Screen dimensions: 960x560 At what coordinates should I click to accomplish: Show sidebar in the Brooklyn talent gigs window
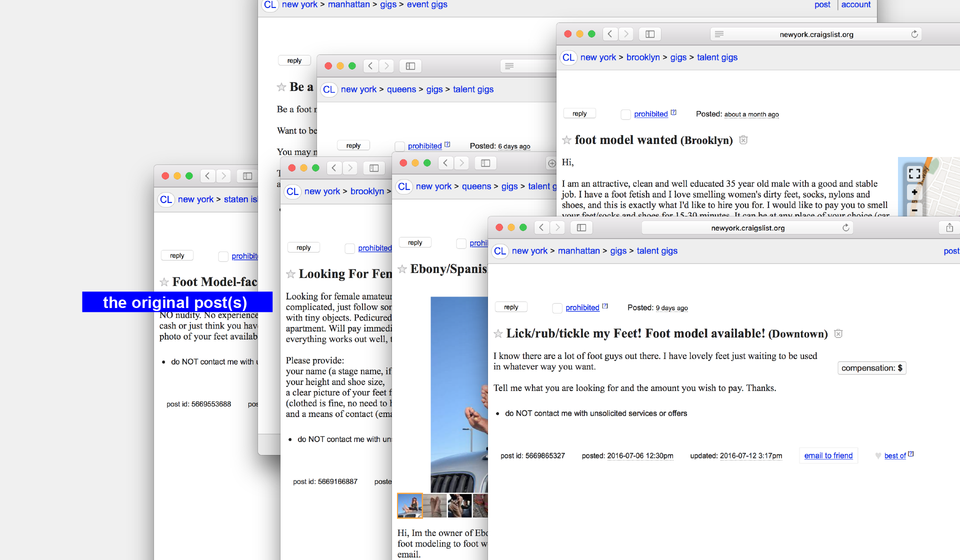tap(650, 34)
